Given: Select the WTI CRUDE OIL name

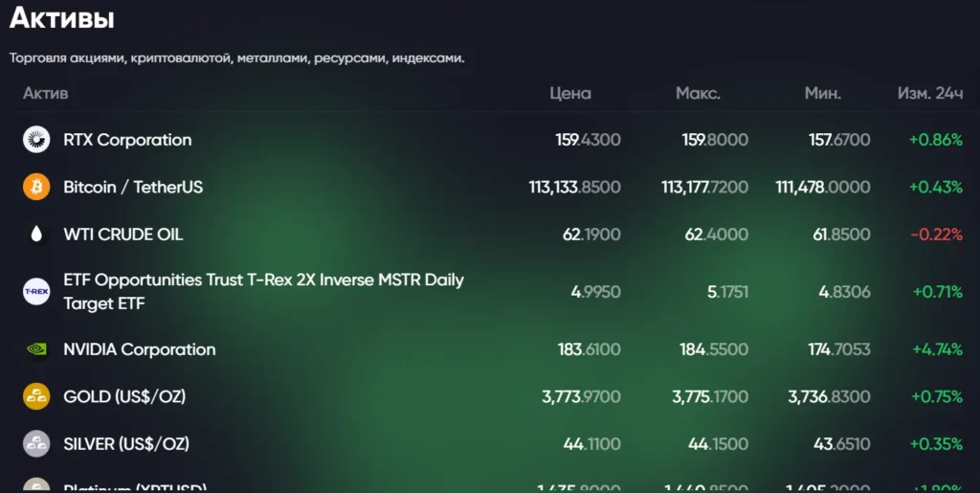Looking at the screenshot, I should tap(122, 234).
